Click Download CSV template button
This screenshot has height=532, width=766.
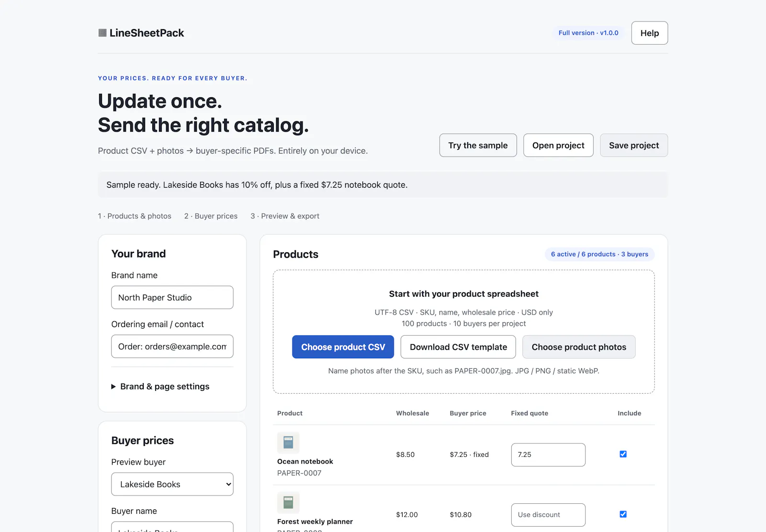click(458, 347)
